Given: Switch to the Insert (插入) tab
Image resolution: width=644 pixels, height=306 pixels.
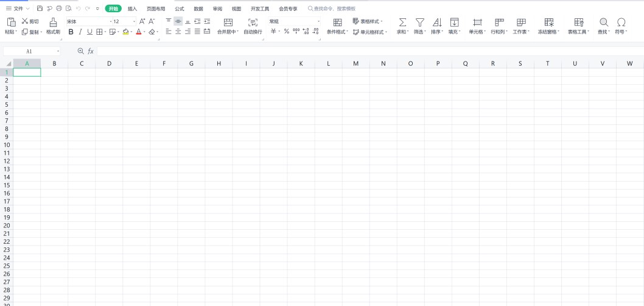Looking at the screenshot, I should pyautogui.click(x=132, y=8).
